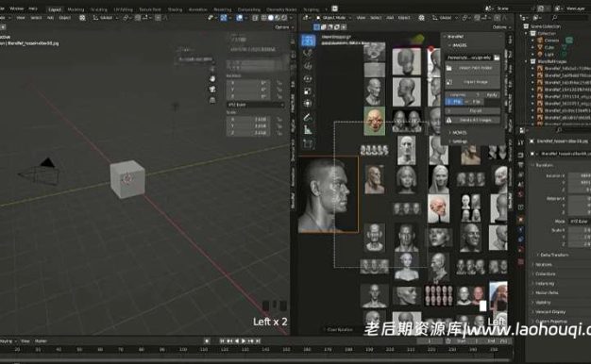Toggle the Rotation X lock in sidebar
591x364 pixels.
(279, 83)
